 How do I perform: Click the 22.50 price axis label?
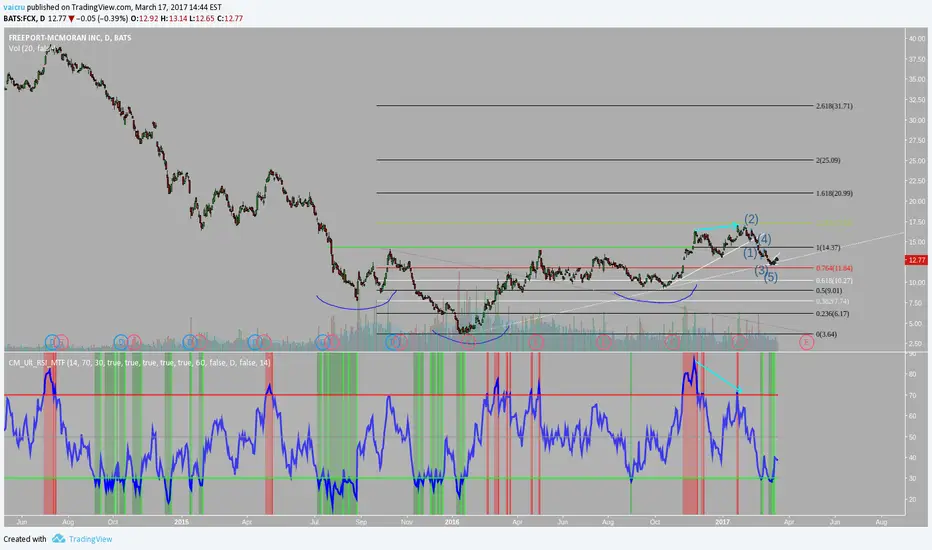pyautogui.click(x=917, y=181)
